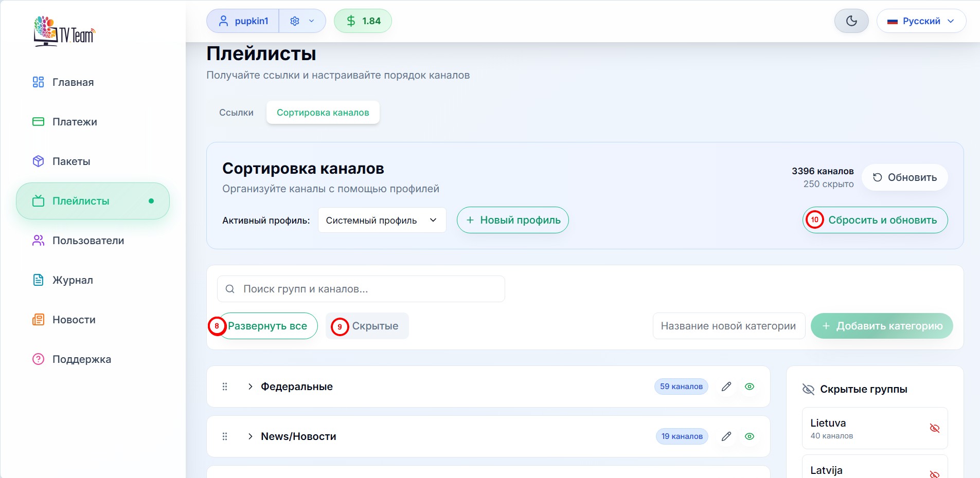Type in the Название новой категории field
980x478 pixels.
pos(728,326)
